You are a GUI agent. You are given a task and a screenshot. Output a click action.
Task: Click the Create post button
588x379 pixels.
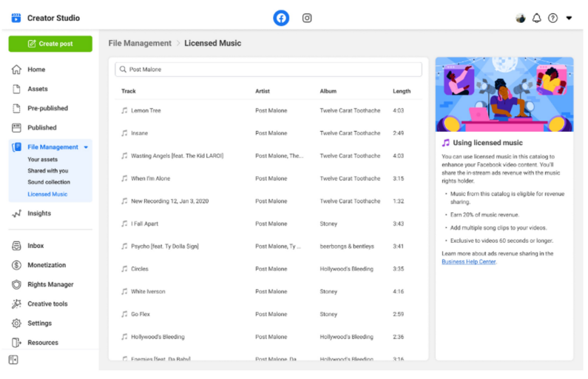click(50, 44)
